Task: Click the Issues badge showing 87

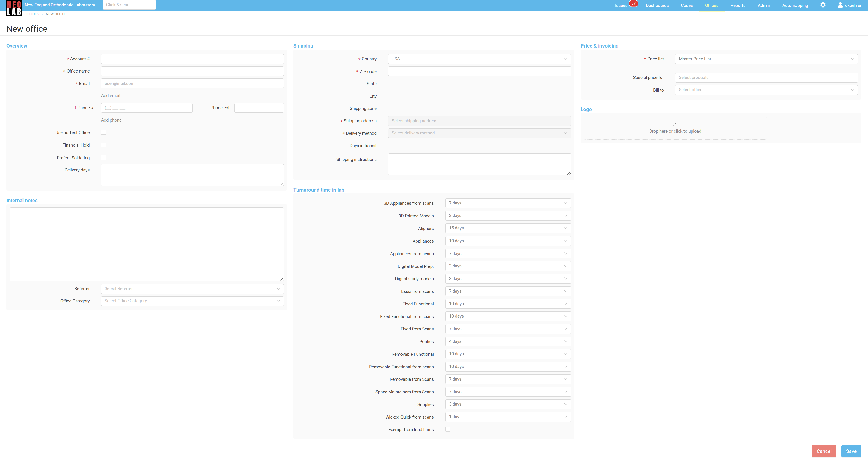Action: click(x=633, y=3)
